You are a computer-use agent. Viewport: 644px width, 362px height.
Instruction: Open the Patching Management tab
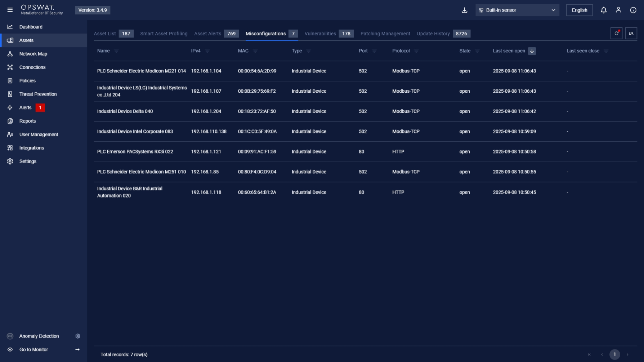[x=385, y=34]
